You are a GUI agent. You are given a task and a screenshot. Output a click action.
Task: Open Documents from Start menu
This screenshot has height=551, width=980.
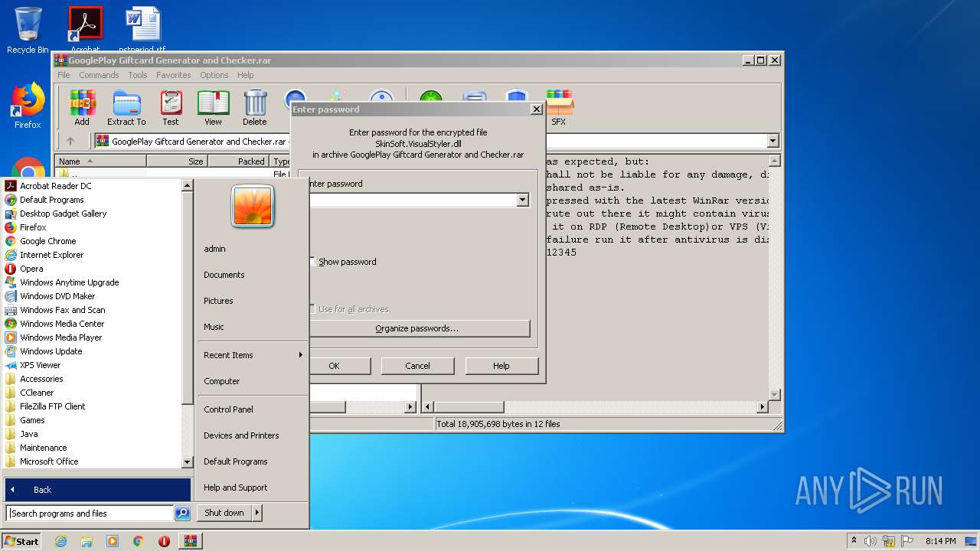point(224,275)
